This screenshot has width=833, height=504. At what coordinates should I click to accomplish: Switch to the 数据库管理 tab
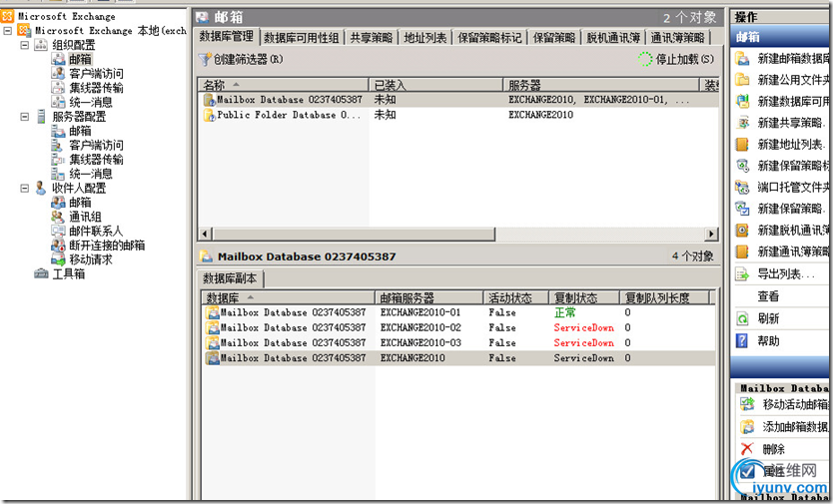[227, 37]
